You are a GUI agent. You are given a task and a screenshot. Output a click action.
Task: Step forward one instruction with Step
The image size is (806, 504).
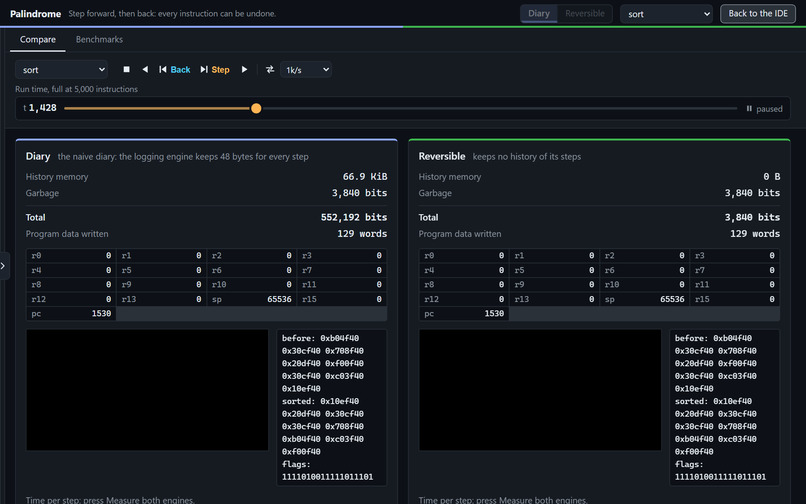[x=215, y=69]
